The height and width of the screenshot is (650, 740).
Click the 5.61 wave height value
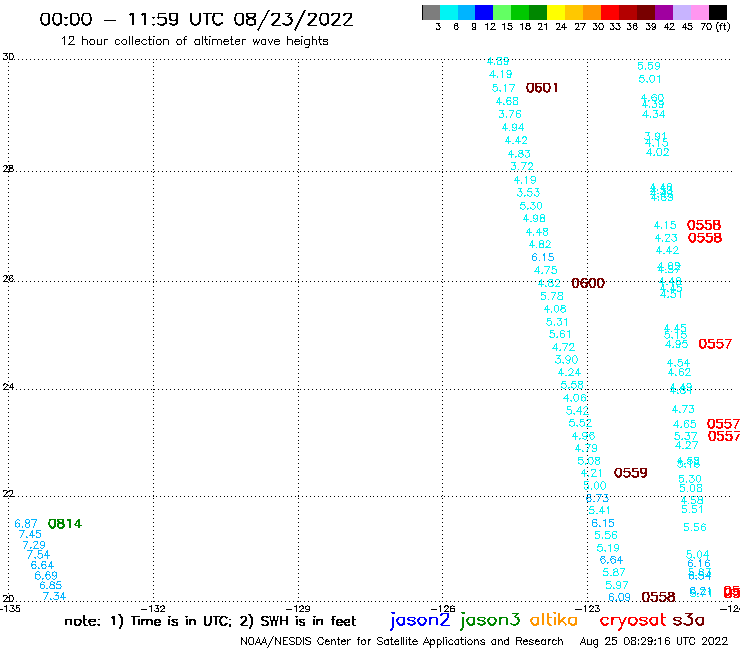[560, 334]
